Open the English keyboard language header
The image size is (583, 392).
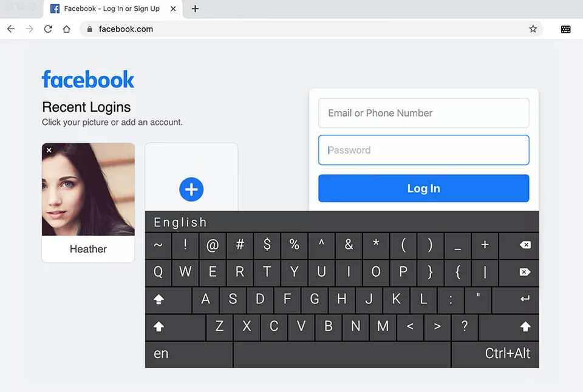pyautogui.click(x=180, y=222)
